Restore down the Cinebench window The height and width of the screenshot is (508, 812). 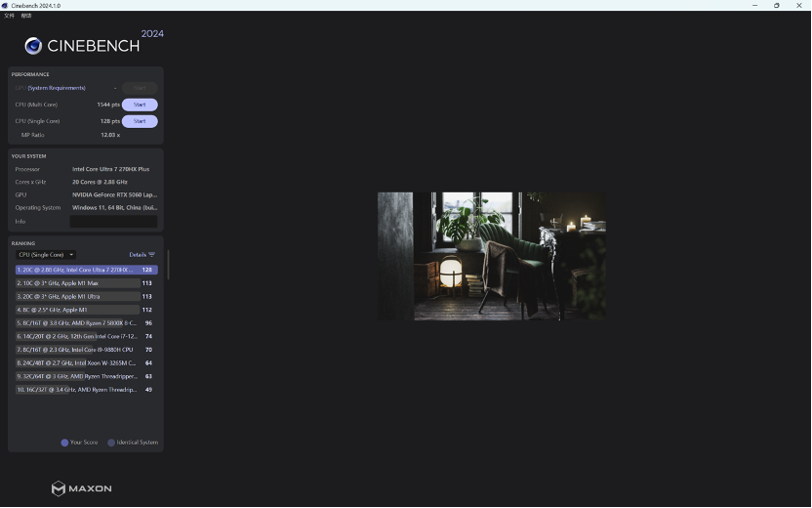(x=776, y=5)
